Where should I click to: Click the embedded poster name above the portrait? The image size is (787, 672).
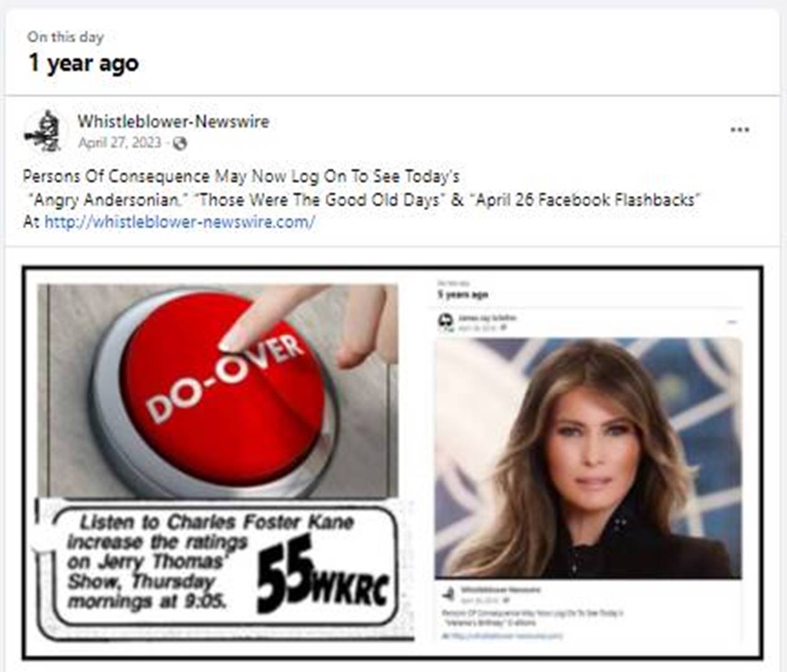tap(487, 318)
